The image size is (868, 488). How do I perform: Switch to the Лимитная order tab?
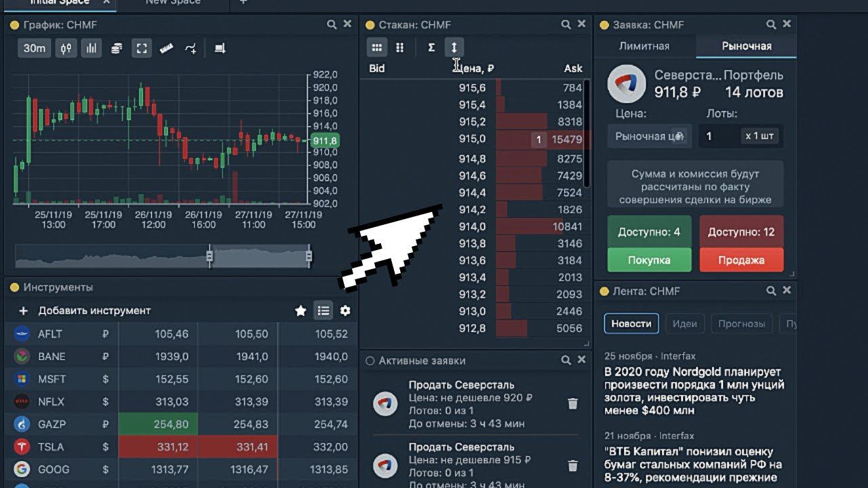pyautogui.click(x=644, y=46)
